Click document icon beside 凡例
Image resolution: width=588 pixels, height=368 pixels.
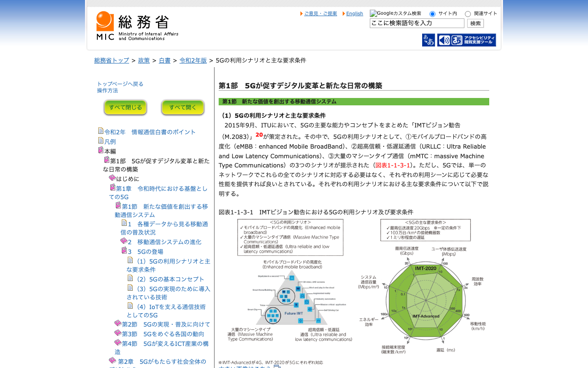(101, 141)
